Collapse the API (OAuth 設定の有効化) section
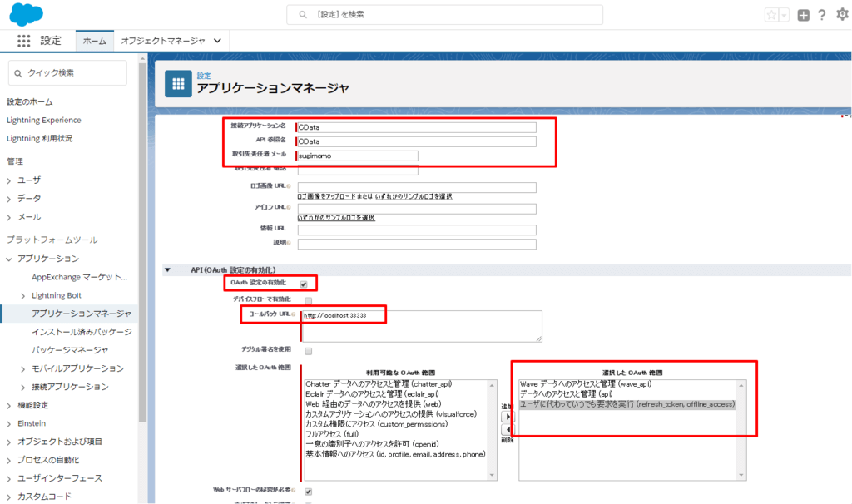The height and width of the screenshot is (504, 852). (167, 270)
